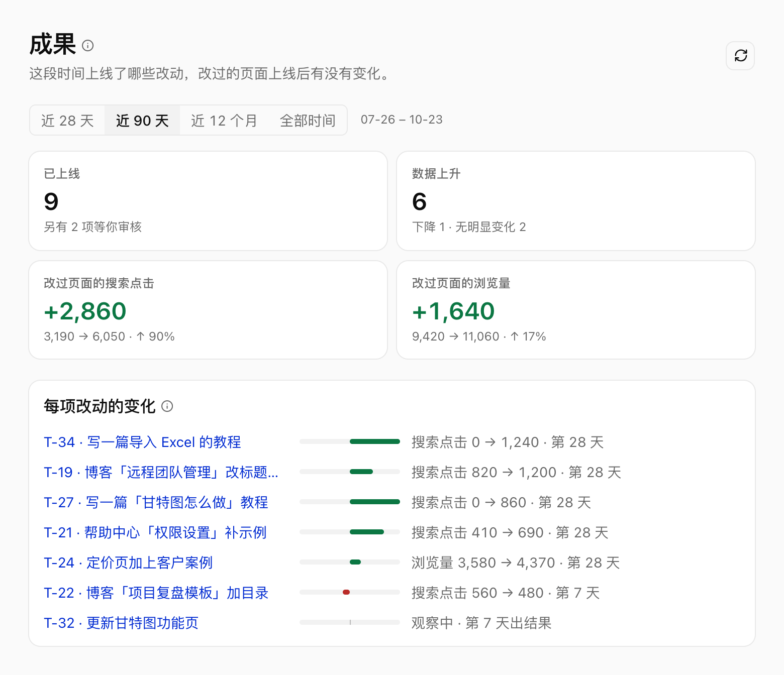Click the change bar for T-27
The height and width of the screenshot is (675, 784).
click(375, 502)
